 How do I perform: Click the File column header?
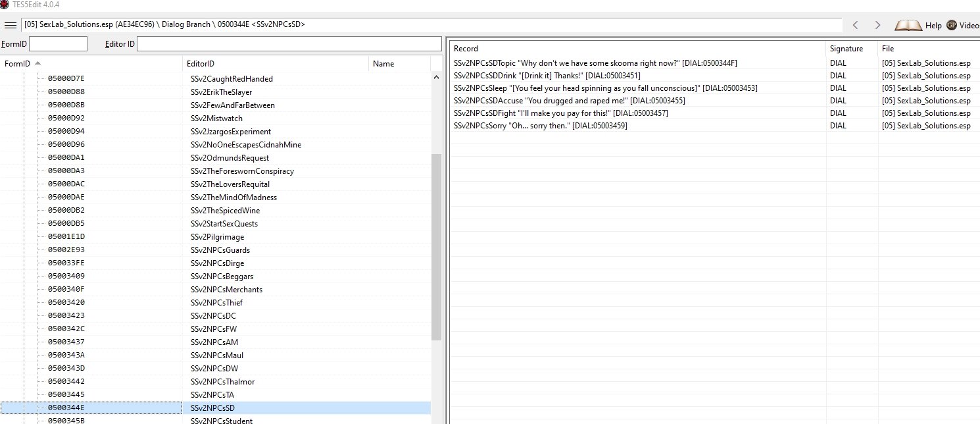[888, 49]
